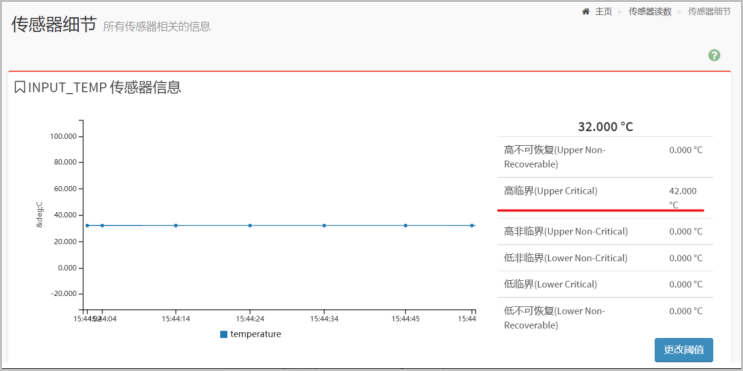Open the 主页 breadcrumb link

pos(604,12)
